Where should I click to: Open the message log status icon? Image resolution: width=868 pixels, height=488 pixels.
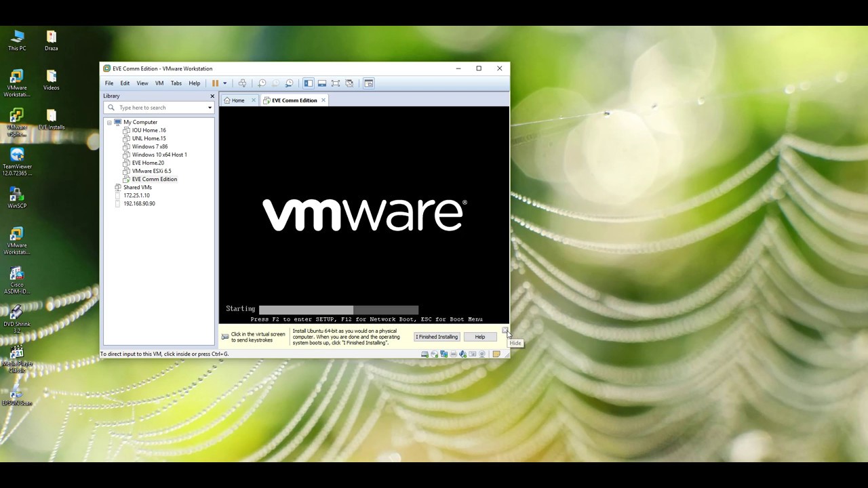coord(496,354)
